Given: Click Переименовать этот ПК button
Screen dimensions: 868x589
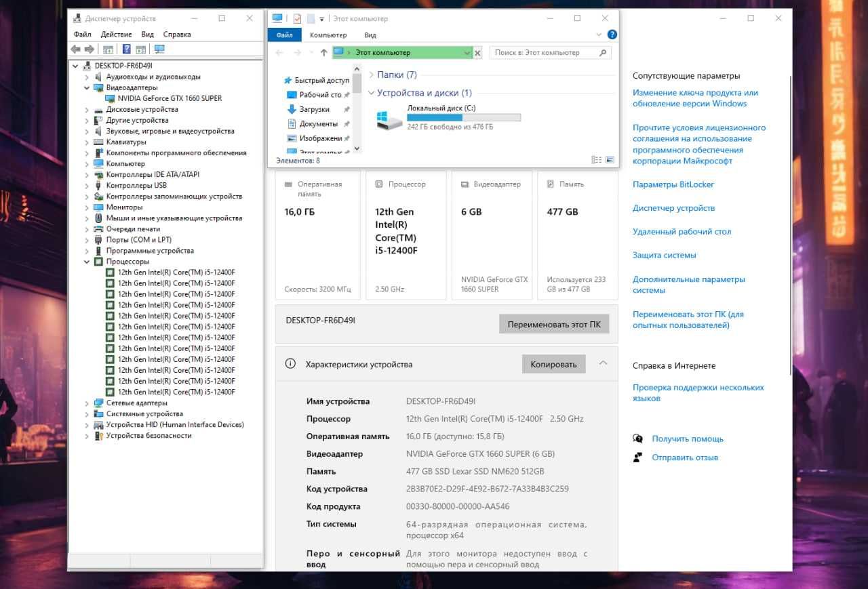Looking at the screenshot, I should [x=554, y=324].
